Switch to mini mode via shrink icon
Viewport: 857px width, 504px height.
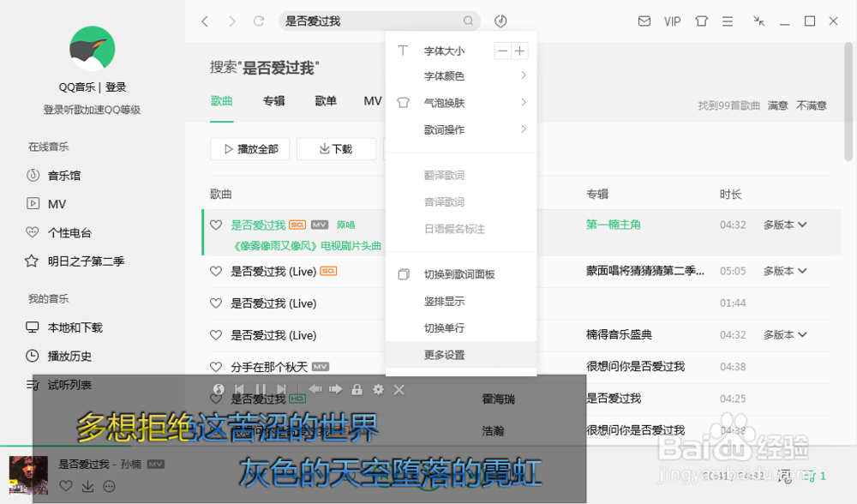tap(758, 21)
